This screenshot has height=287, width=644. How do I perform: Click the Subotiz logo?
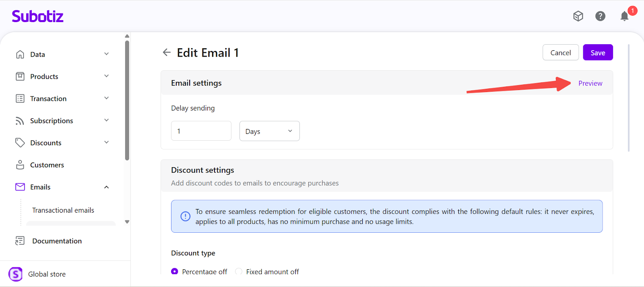pyautogui.click(x=37, y=16)
